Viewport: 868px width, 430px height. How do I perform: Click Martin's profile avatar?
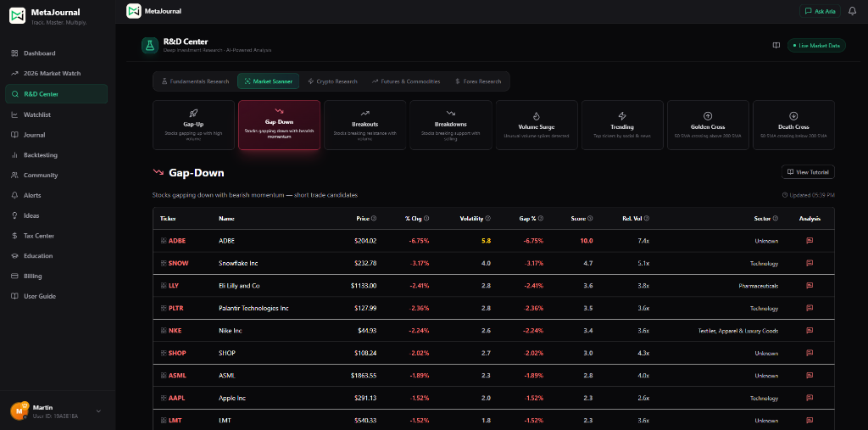coord(19,410)
